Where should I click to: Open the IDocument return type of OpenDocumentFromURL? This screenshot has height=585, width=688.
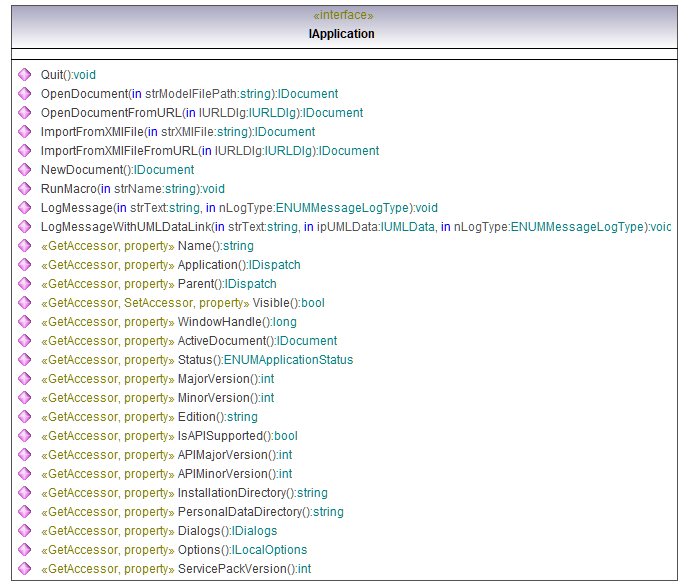[333, 113]
